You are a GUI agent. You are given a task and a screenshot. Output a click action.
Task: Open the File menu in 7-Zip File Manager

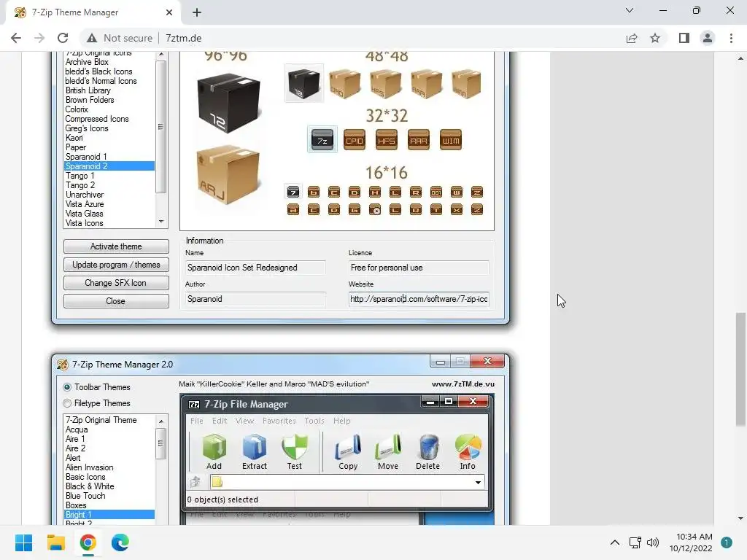197,421
